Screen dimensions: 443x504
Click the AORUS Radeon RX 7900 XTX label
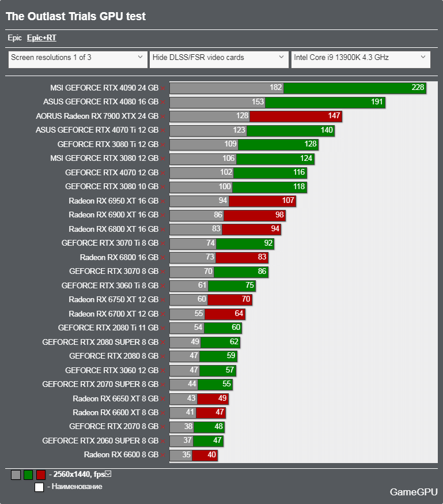(x=97, y=116)
